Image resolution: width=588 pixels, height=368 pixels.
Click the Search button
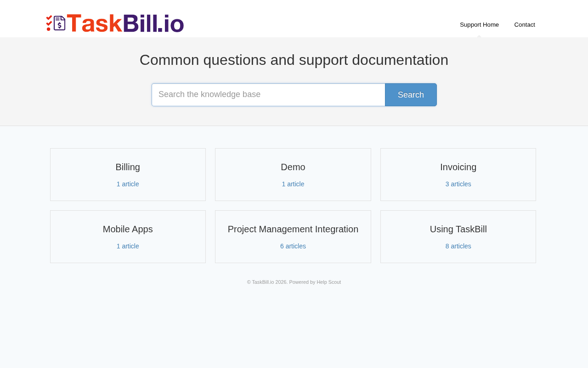(411, 95)
